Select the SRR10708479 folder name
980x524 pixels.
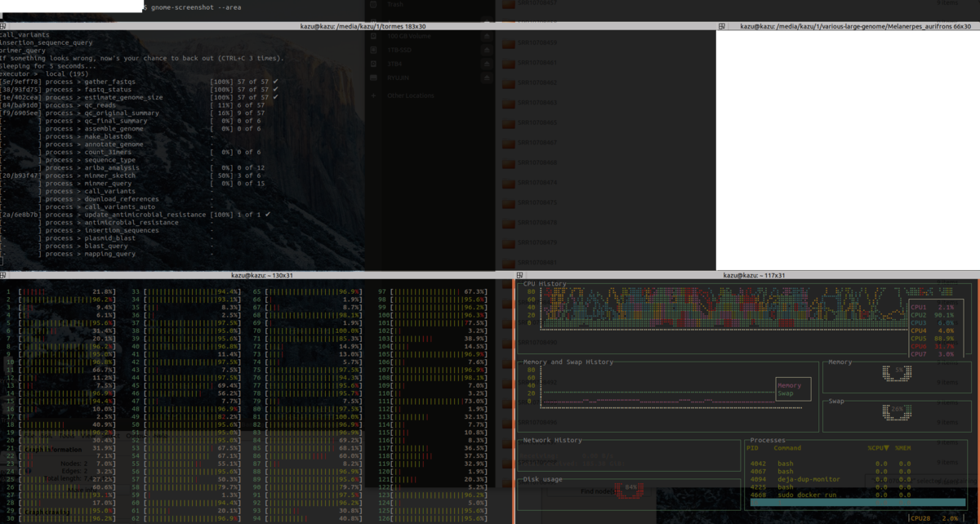coord(537,242)
